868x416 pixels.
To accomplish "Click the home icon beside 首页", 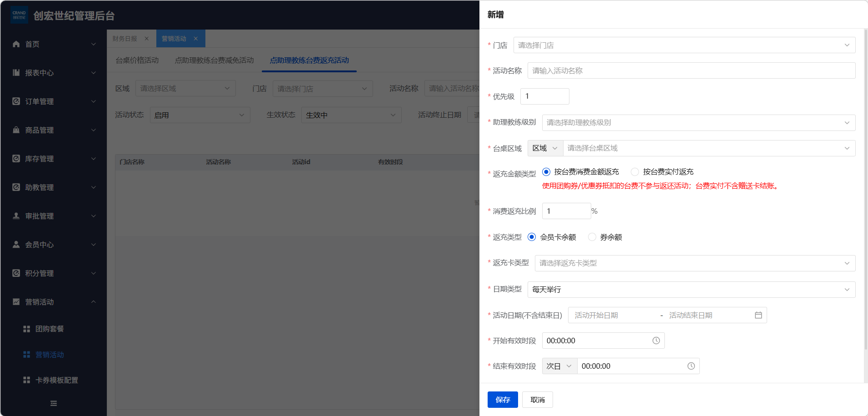I will coord(16,44).
